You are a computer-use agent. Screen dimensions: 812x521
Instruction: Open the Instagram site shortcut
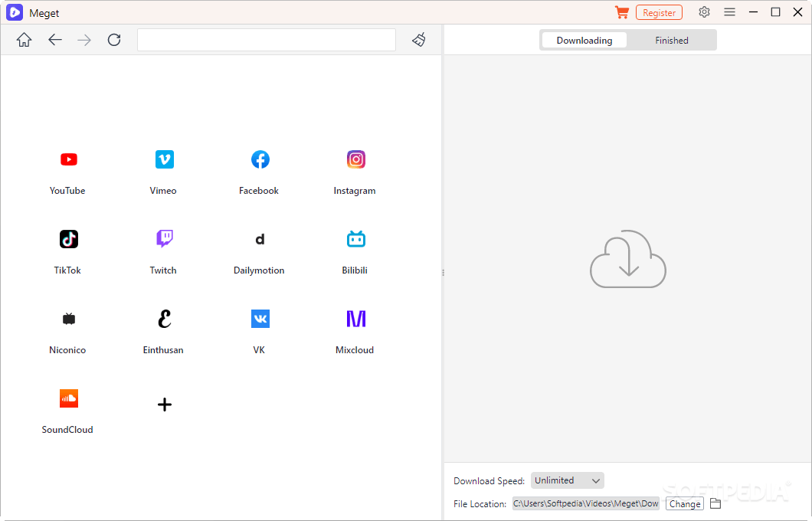pyautogui.click(x=355, y=159)
